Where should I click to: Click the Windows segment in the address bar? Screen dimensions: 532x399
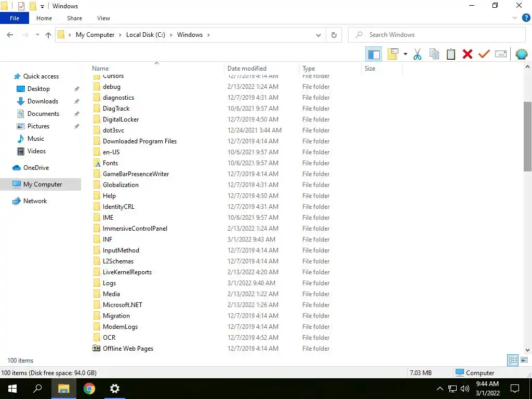coord(190,35)
